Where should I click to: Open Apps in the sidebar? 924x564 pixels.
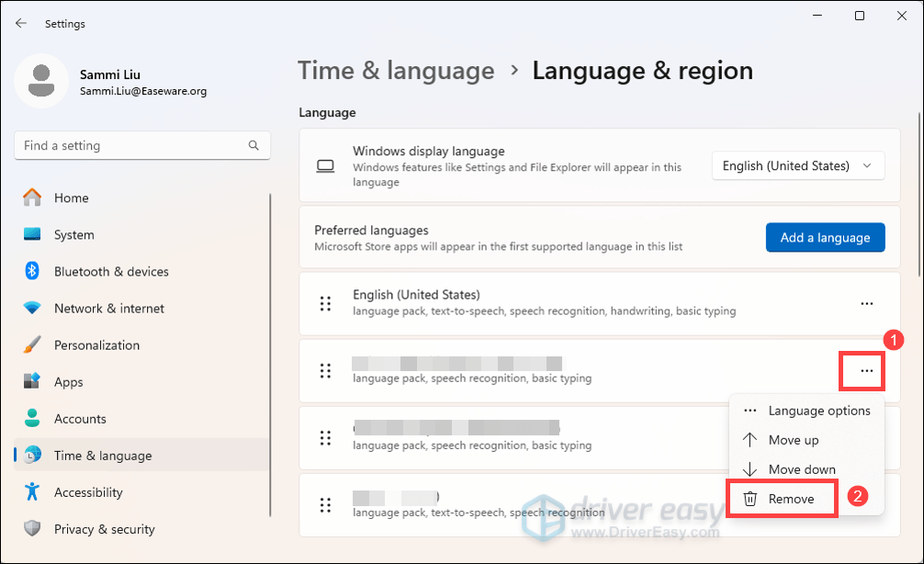point(68,381)
